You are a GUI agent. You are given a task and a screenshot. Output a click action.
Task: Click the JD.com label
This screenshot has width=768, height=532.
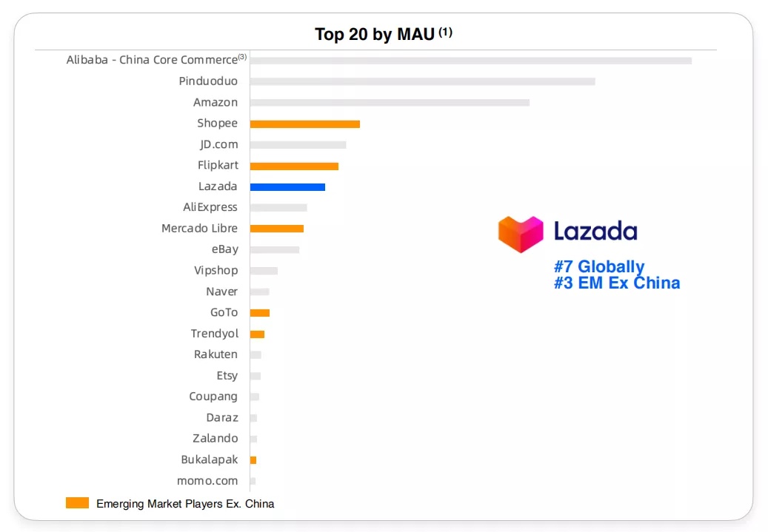(x=219, y=144)
